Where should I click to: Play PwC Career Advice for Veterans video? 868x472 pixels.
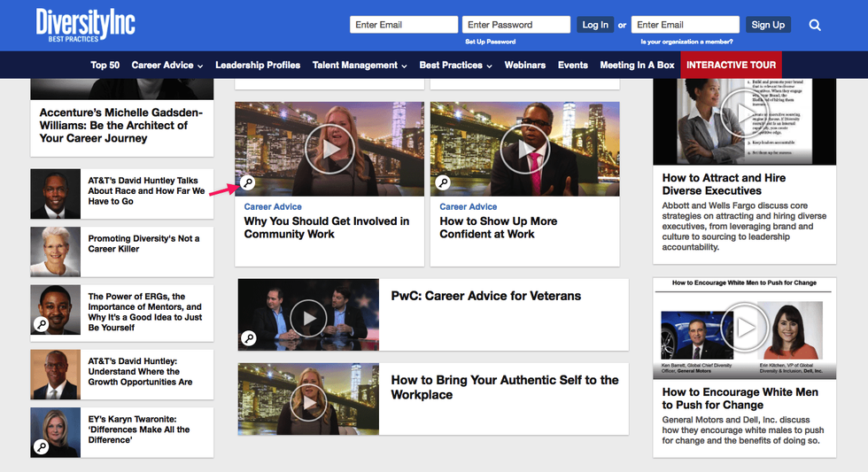[x=309, y=315]
